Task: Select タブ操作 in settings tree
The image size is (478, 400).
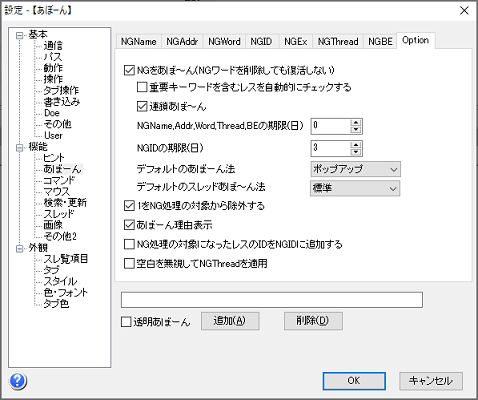Action: [61, 90]
